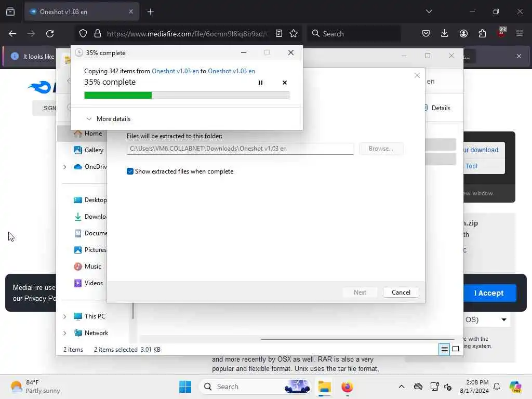Screen dimensions: 532x399
Task: Open Videos folder in sidebar
Action: [88, 283]
